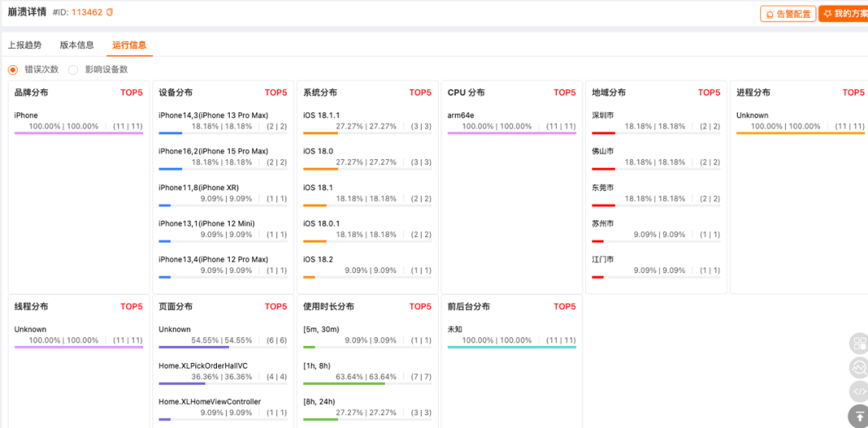Click the 崩溃详情 page title
Screen dimensions: 868x428
(27, 12)
